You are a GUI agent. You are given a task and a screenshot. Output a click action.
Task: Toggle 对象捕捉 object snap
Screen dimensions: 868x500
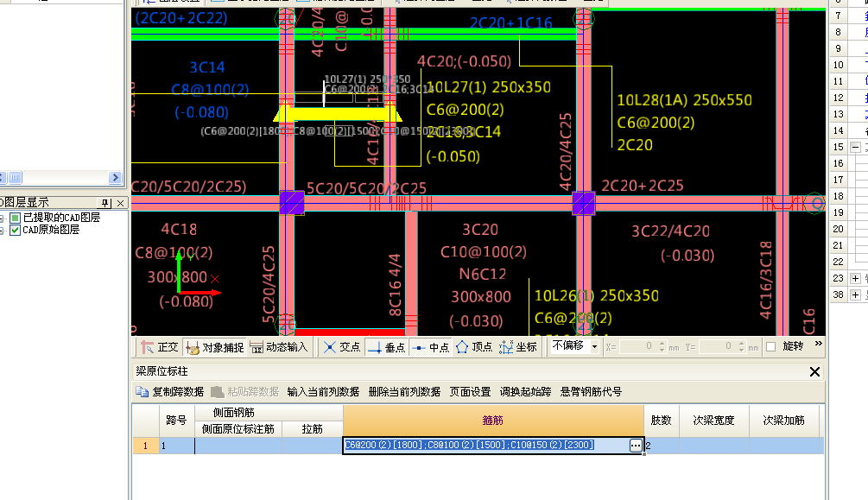pyautogui.click(x=215, y=347)
